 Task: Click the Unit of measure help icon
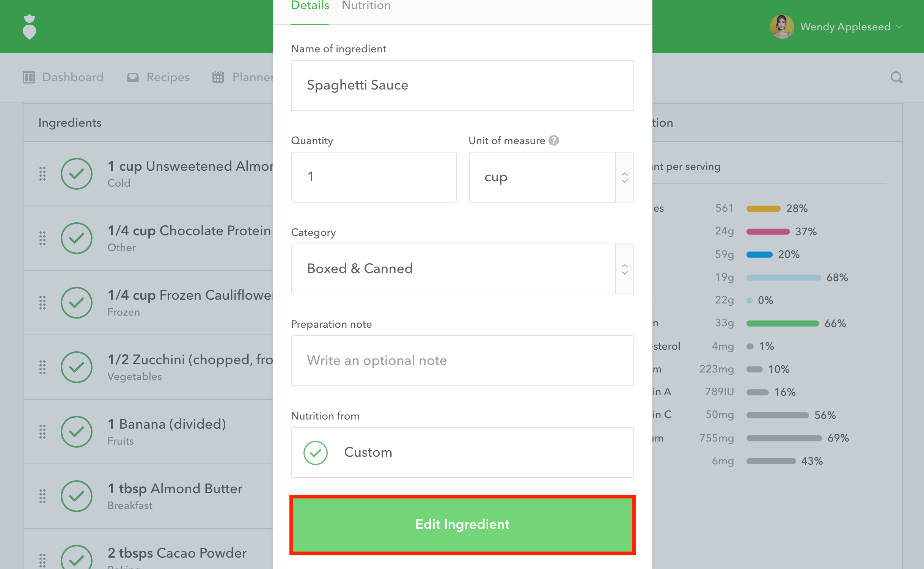(554, 141)
